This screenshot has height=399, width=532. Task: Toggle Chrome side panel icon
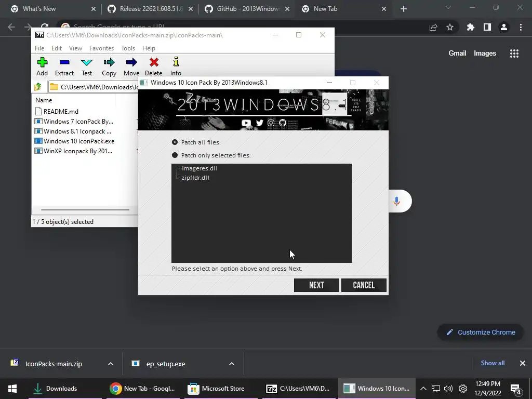tap(487, 27)
